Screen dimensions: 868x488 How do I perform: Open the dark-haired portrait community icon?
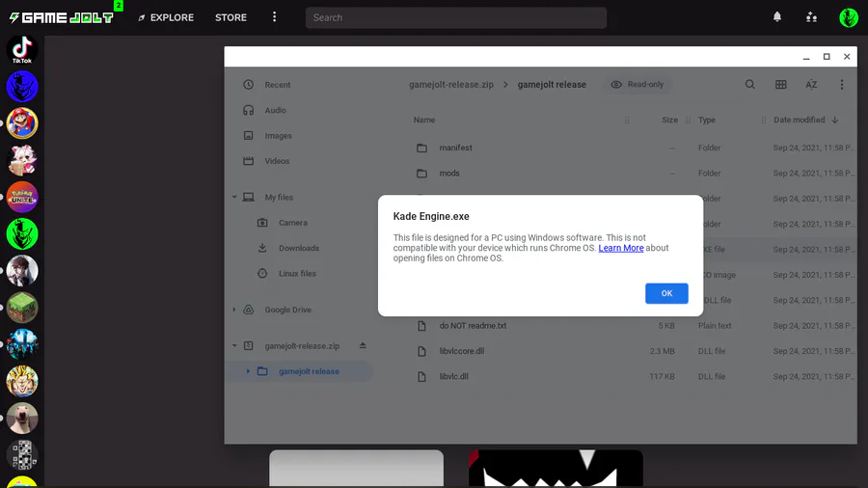pyautogui.click(x=22, y=271)
